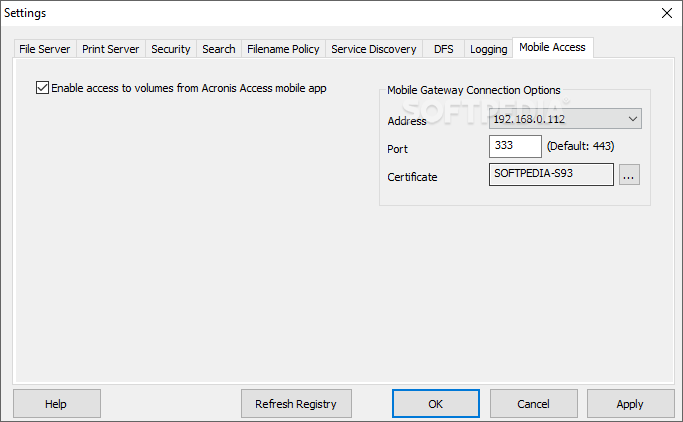Go to the Security tab
Screen dimensions: 683x422
point(171,49)
